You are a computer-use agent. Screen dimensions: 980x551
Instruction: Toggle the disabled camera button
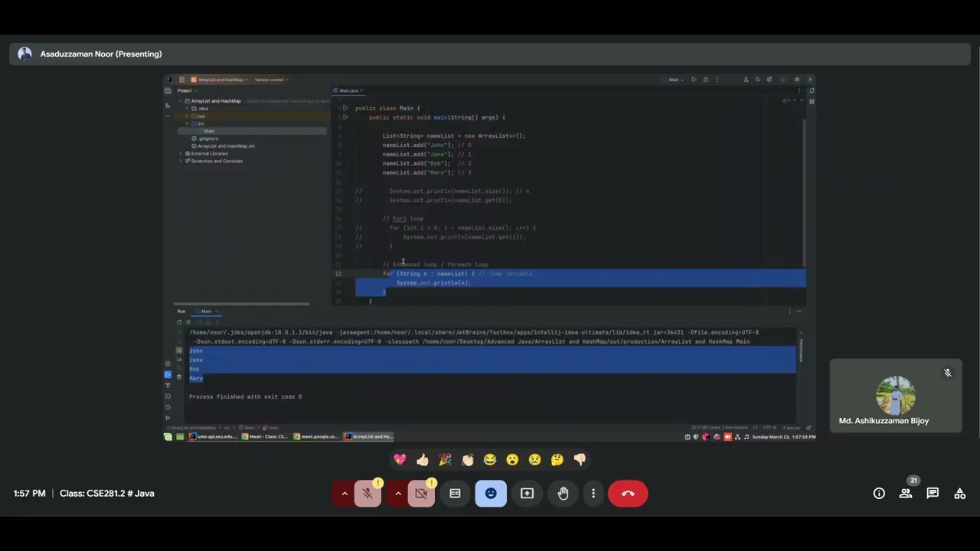(421, 494)
